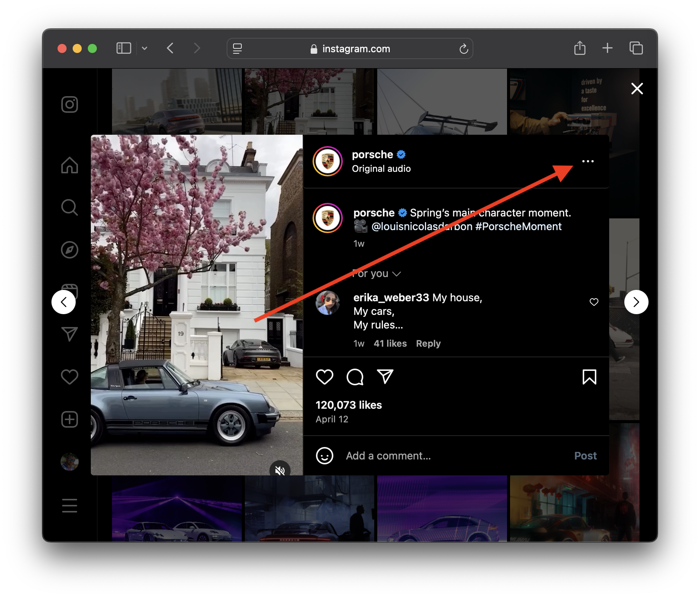Open the #PorscheMoment hashtag

(x=518, y=226)
